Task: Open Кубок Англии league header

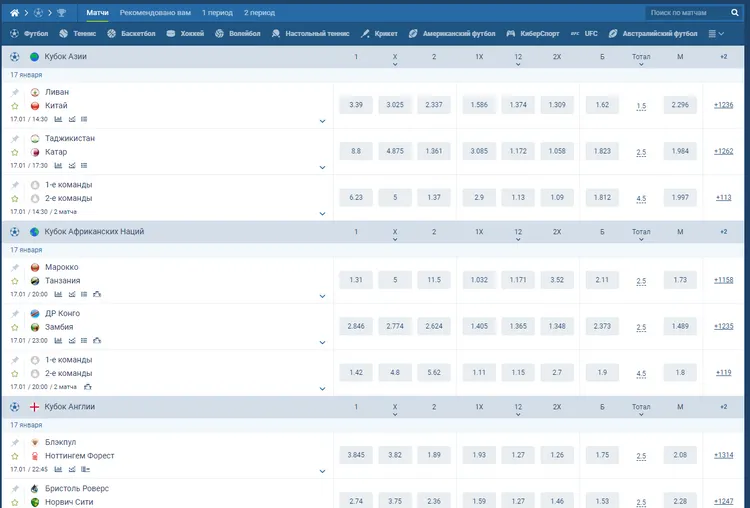Action: click(x=70, y=407)
